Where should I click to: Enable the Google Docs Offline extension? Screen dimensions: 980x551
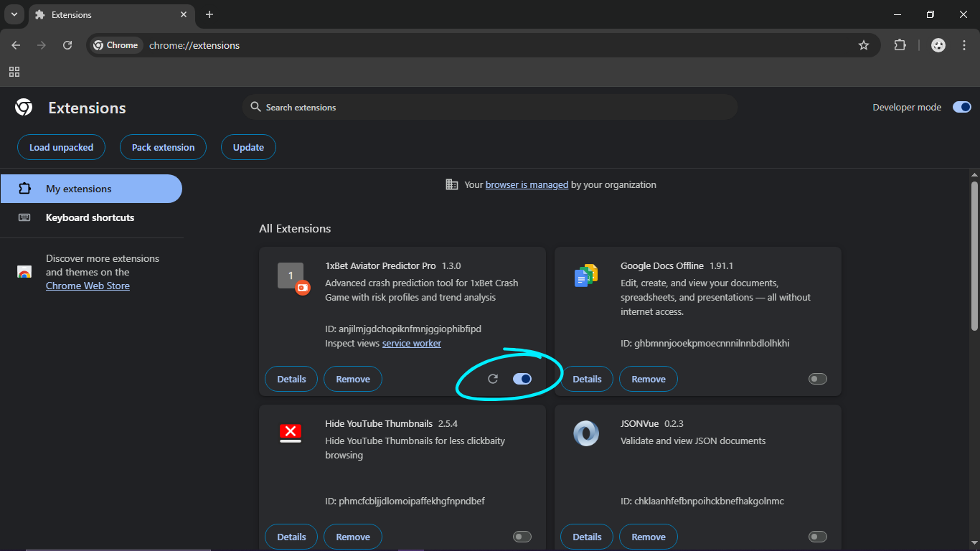pos(817,379)
